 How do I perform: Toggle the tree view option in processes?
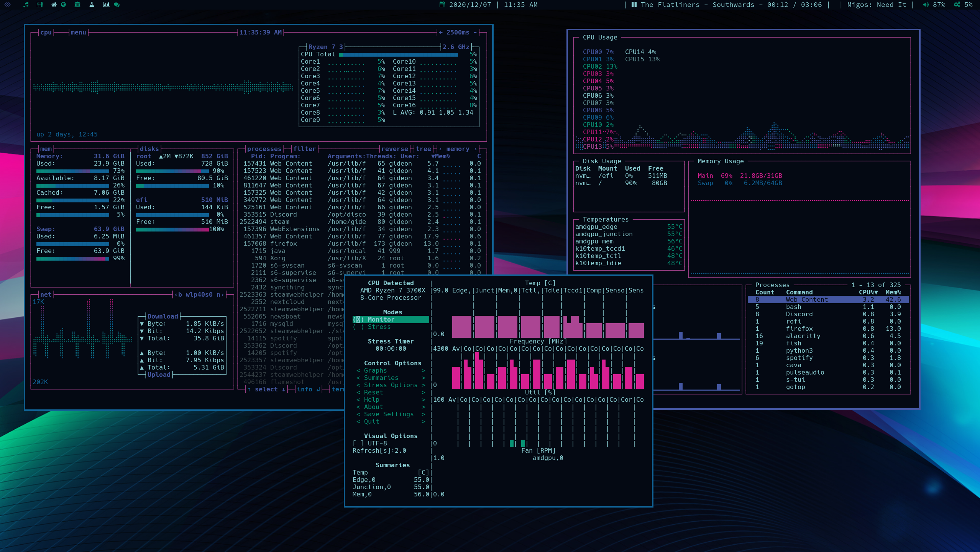coord(423,149)
